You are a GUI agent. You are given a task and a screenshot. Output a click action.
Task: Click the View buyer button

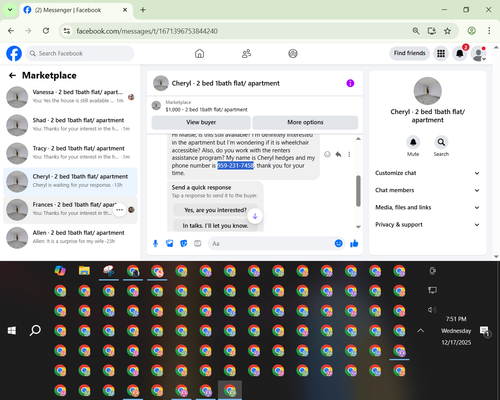pos(201,122)
